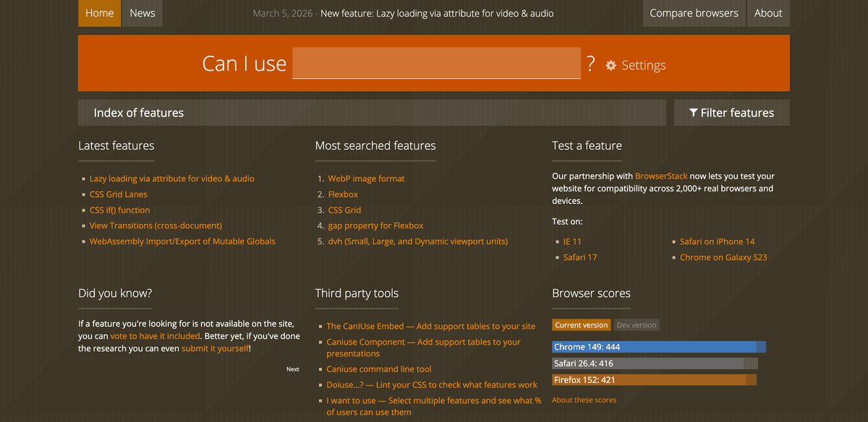This screenshot has width=868, height=422.
Task: Test on Safari on iPhone 14
Action: point(717,241)
